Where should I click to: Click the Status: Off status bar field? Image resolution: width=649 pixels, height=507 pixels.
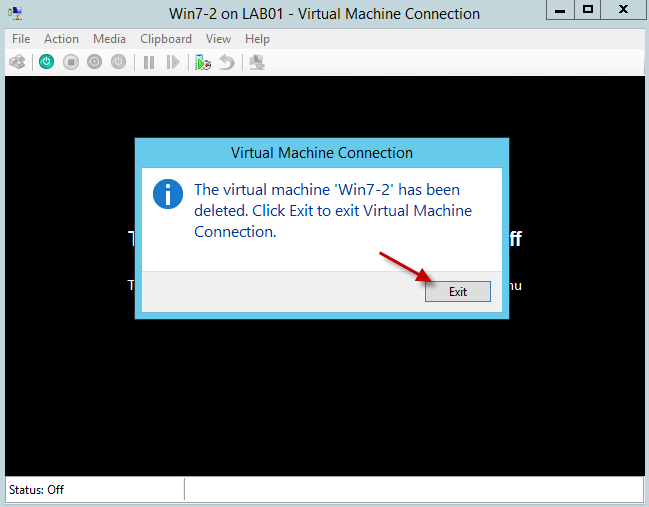36,490
